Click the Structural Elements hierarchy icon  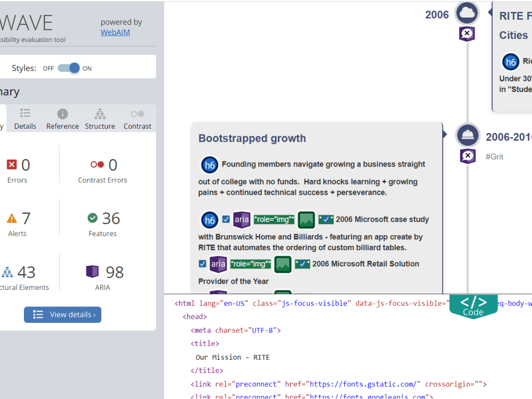[7, 272]
